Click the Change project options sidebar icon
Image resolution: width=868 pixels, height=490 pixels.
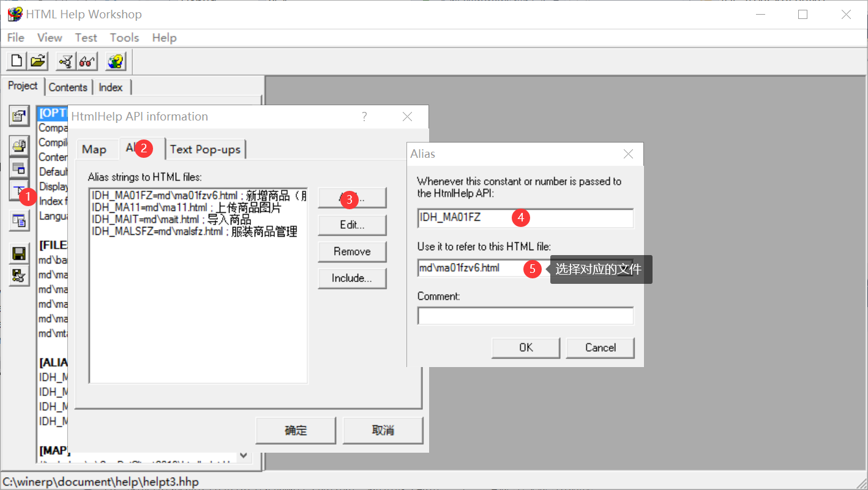point(20,116)
